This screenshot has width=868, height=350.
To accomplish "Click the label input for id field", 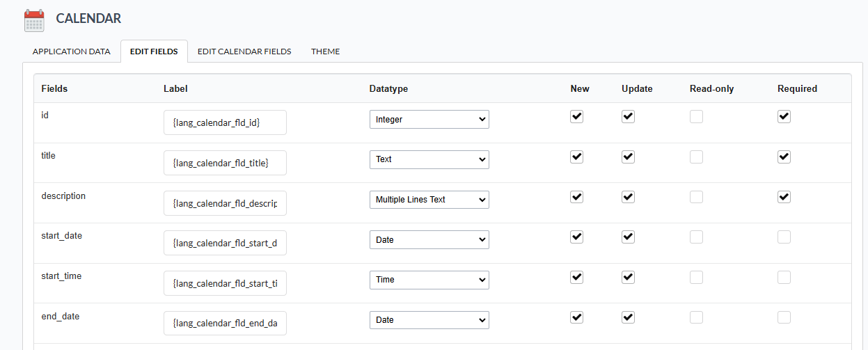I will pyautogui.click(x=225, y=122).
